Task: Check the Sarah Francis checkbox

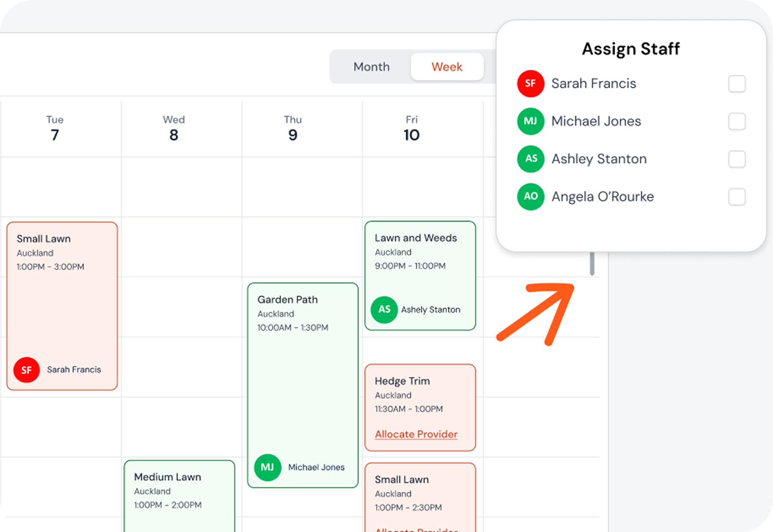Action: [736, 84]
